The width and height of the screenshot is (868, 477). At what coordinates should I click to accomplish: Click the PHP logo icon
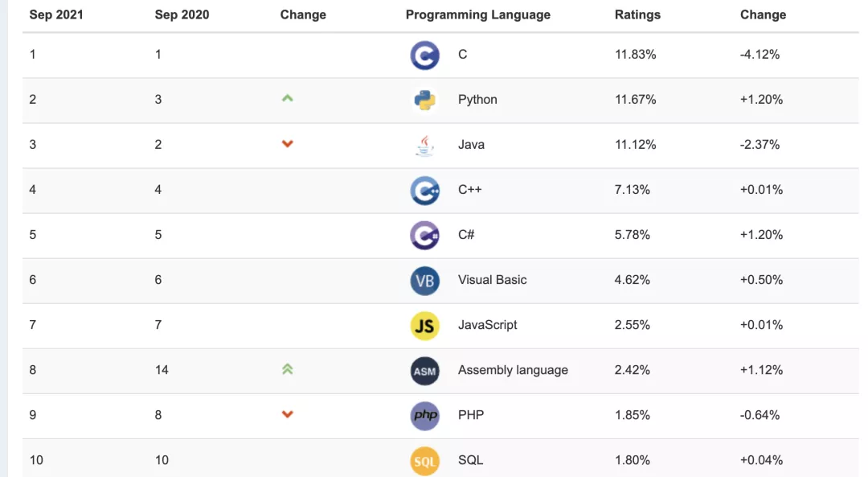pyautogui.click(x=424, y=416)
